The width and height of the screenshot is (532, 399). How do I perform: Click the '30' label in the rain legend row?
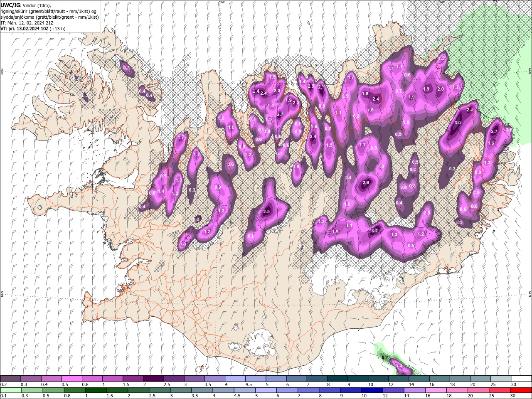[x=513, y=396]
